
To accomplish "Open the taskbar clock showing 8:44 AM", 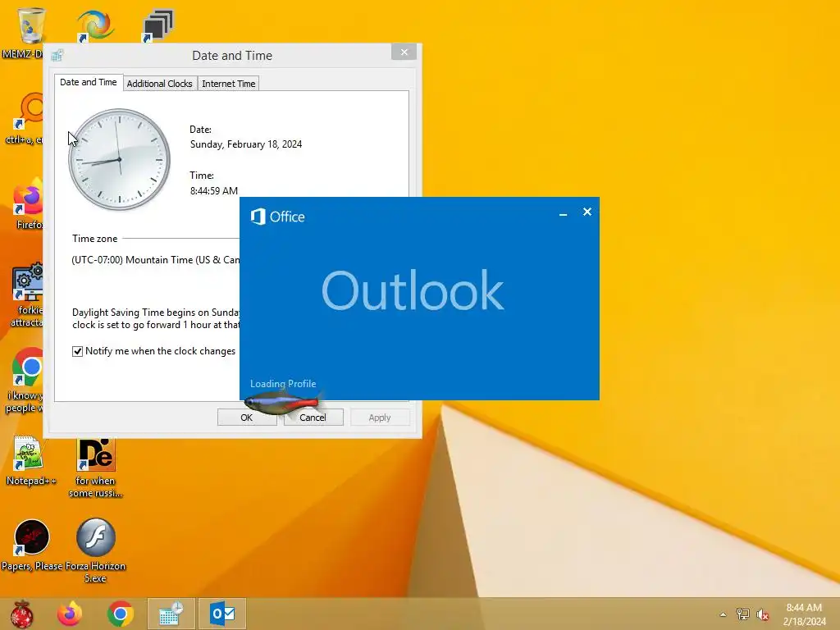I will pyautogui.click(x=804, y=614).
